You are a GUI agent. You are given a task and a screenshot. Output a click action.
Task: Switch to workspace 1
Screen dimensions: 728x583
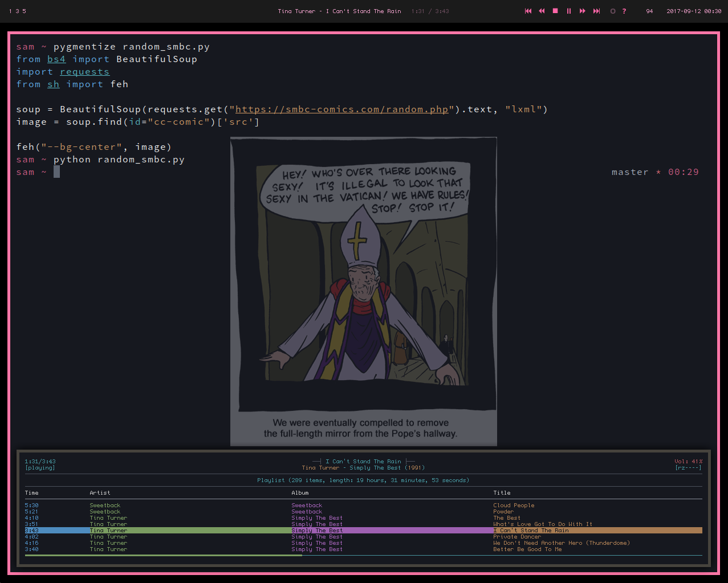coord(10,11)
